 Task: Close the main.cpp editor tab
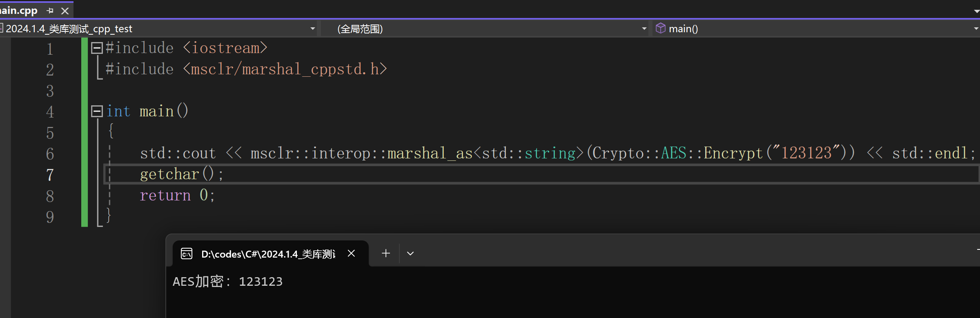coord(65,11)
